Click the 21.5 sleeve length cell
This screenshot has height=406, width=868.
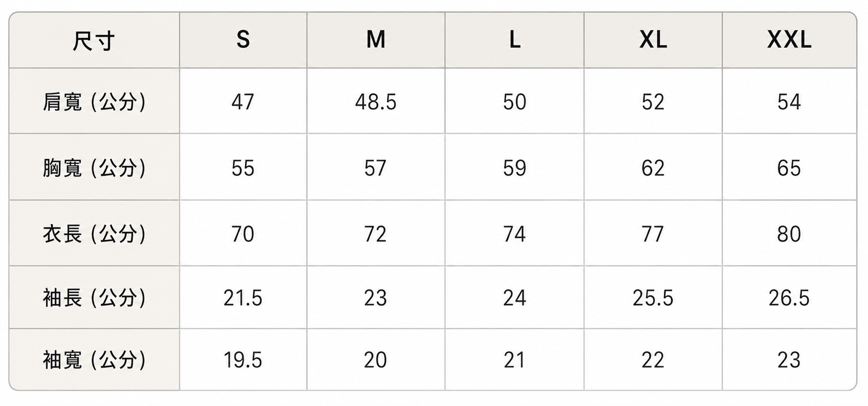click(243, 297)
